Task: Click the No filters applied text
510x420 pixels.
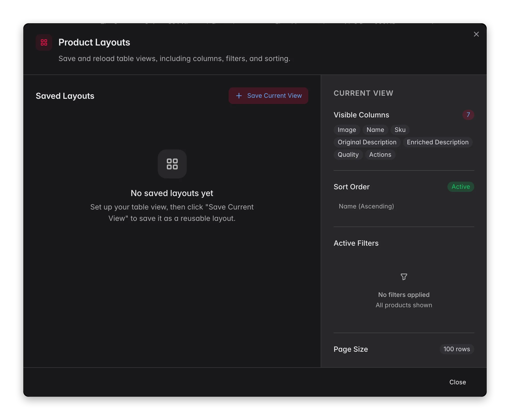Action: point(404,295)
